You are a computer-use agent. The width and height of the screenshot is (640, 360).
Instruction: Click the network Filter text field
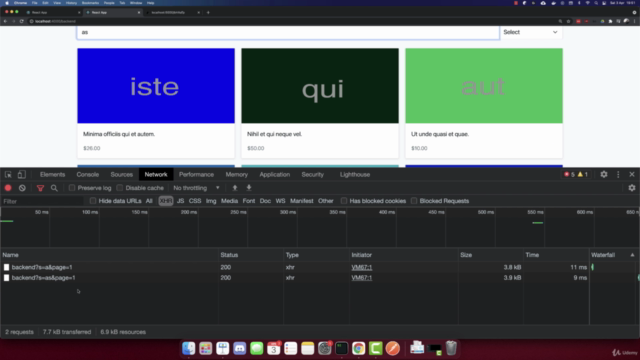point(42,201)
